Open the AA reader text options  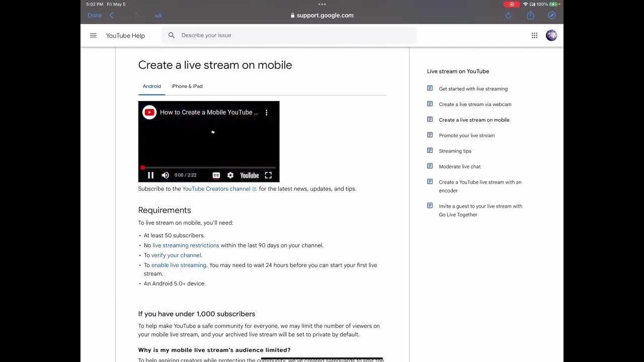click(158, 16)
